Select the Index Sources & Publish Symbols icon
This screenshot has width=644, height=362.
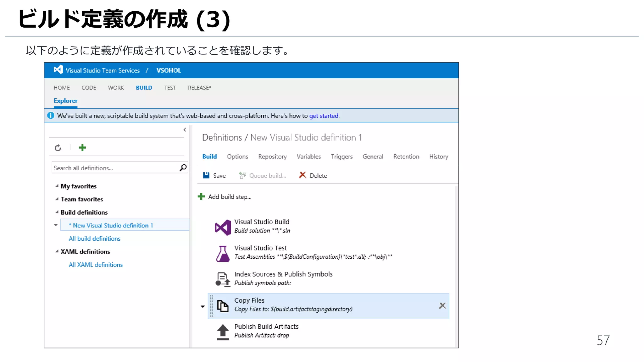223,279
